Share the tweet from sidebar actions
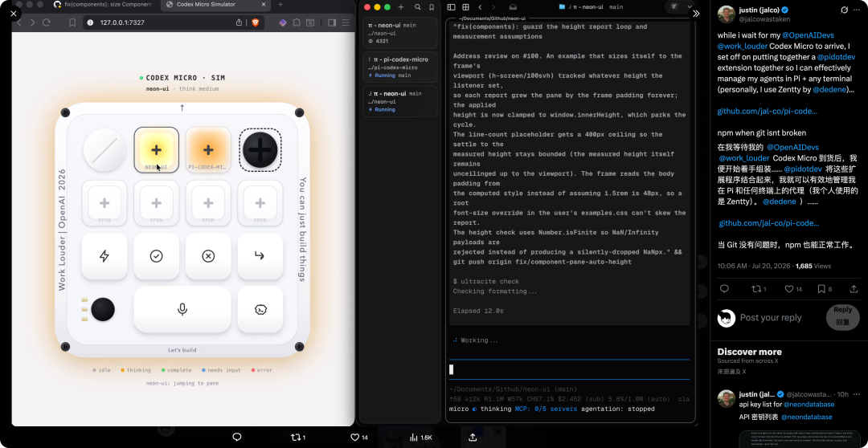868x448 pixels. pyautogui.click(x=853, y=289)
